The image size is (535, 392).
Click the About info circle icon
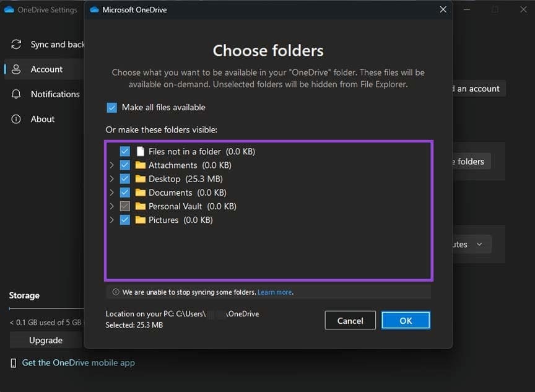coord(16,119)
